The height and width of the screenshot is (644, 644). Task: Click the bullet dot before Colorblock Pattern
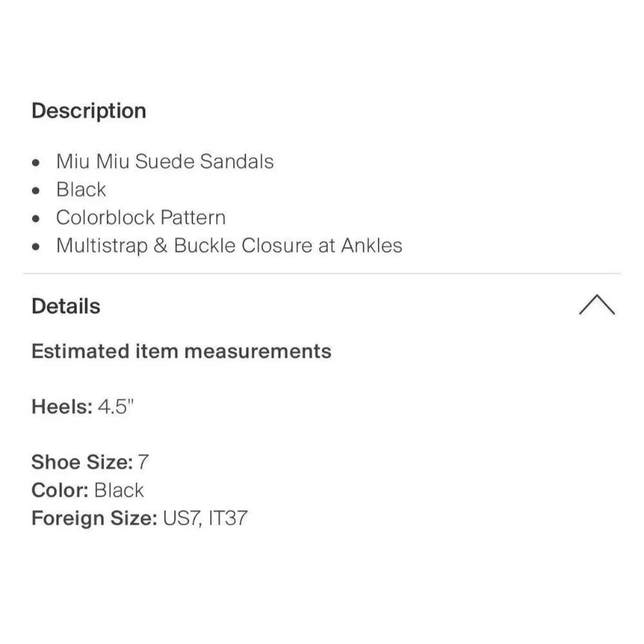pos(35,219)
